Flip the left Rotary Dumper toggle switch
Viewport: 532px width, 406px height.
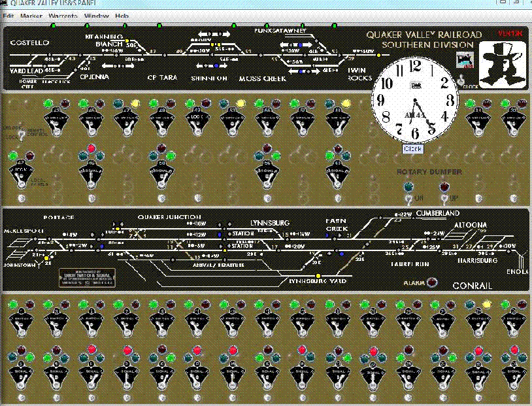(408, 198)
